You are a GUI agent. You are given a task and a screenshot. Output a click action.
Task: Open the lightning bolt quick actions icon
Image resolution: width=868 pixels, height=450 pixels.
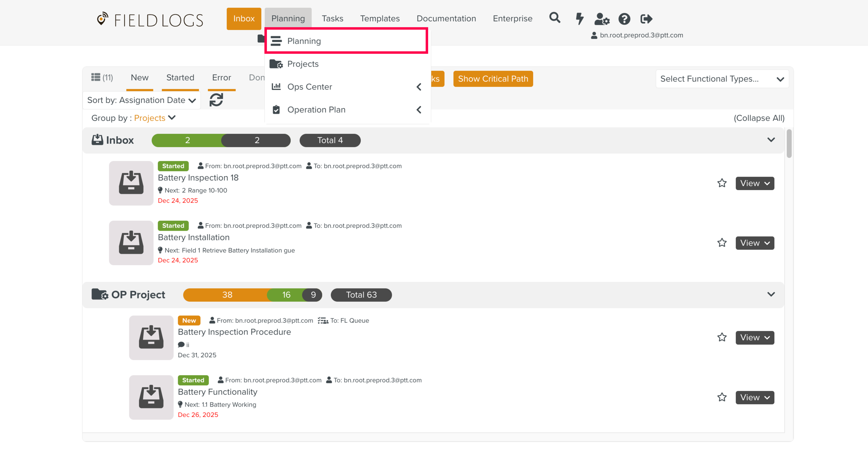tap(579, 18)
